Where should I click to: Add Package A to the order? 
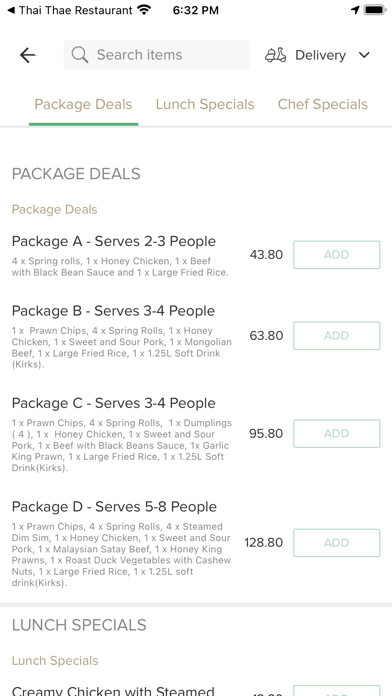pyautogui.click(x=337, y=255)
